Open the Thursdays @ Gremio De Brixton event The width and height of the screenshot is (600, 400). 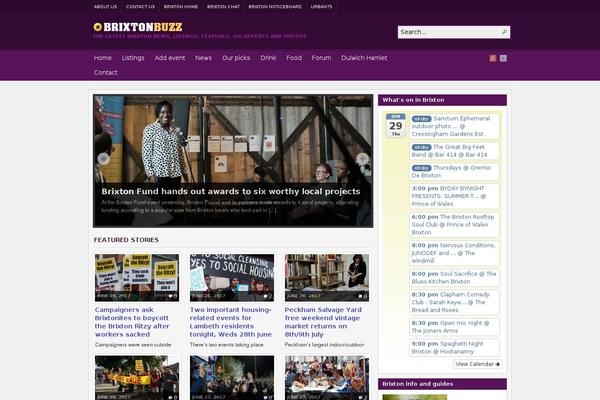[x=454, y=171]
